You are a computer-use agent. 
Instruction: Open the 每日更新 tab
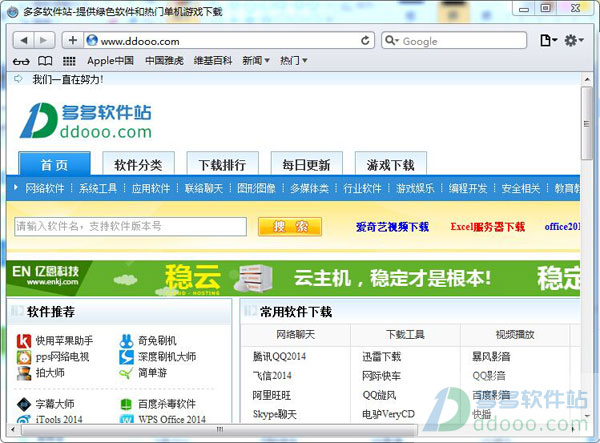coord(307,164)
